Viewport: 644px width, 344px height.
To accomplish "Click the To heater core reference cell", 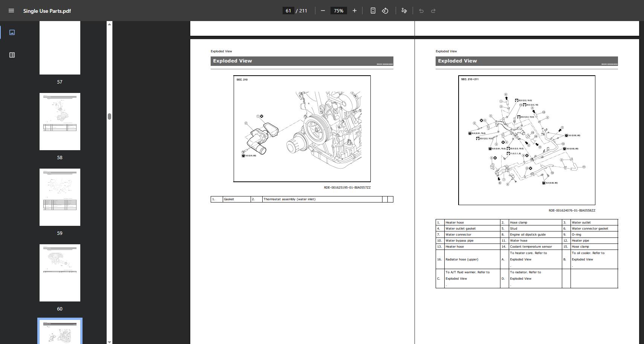I will 535,259.
